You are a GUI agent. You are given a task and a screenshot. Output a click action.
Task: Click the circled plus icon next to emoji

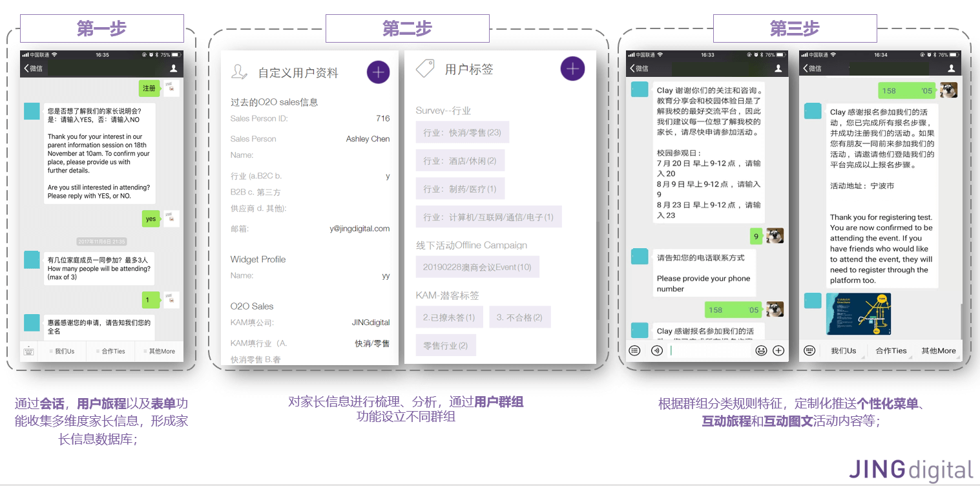[x=778, y=350]
